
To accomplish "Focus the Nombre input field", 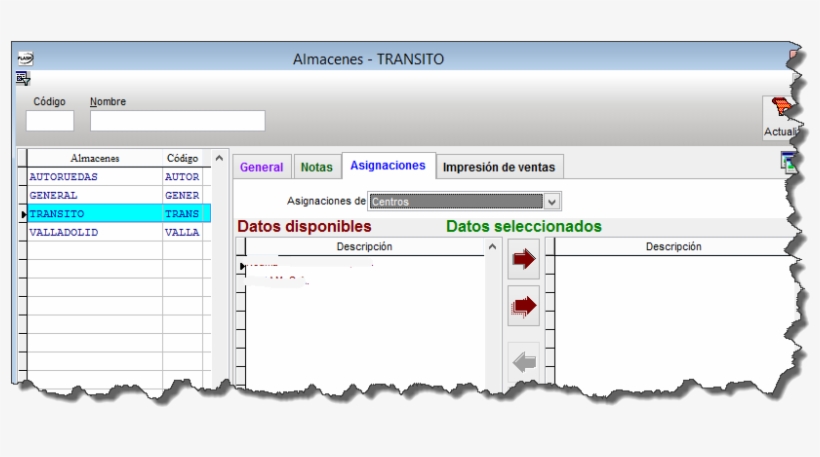I will [178, 121].
